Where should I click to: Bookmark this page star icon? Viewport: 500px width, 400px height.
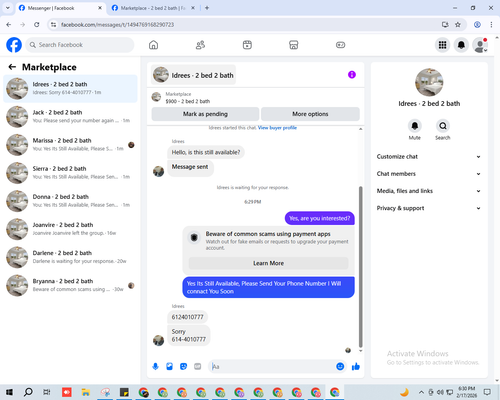coord(458,24)
